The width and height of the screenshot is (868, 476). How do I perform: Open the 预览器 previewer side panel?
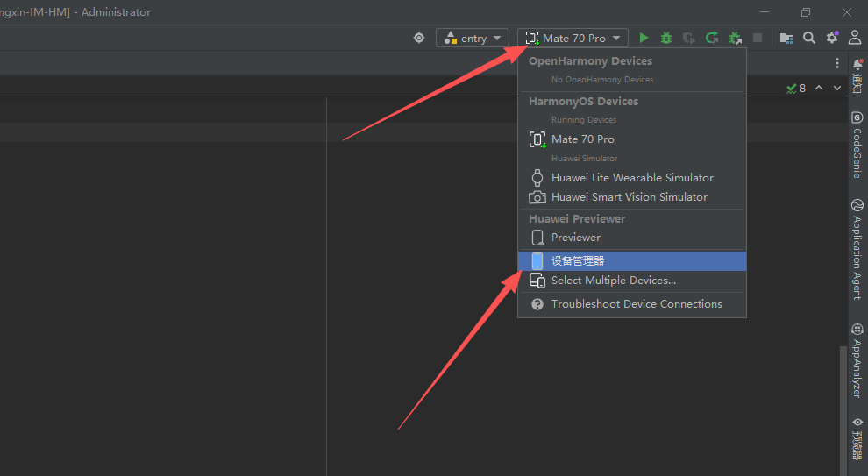[857, 438]
